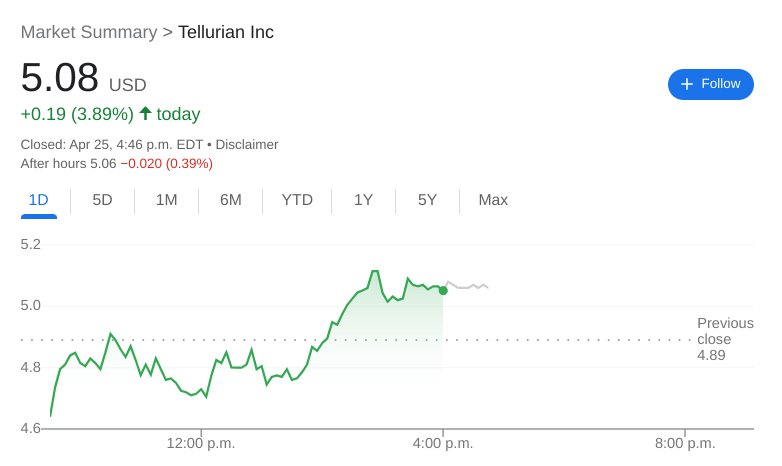Click the 4:00 p.m. axis label
Screen dimensions: 782x466
442,443
